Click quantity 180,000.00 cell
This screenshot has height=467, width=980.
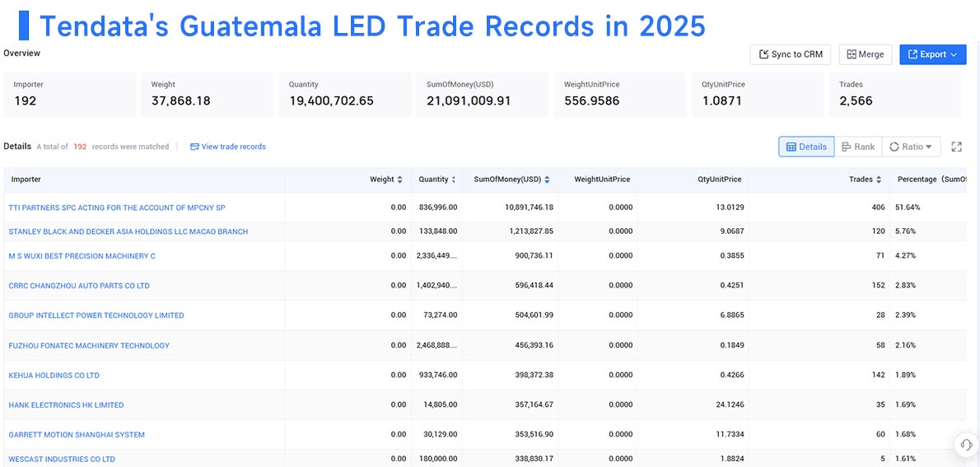pos(437,459)
